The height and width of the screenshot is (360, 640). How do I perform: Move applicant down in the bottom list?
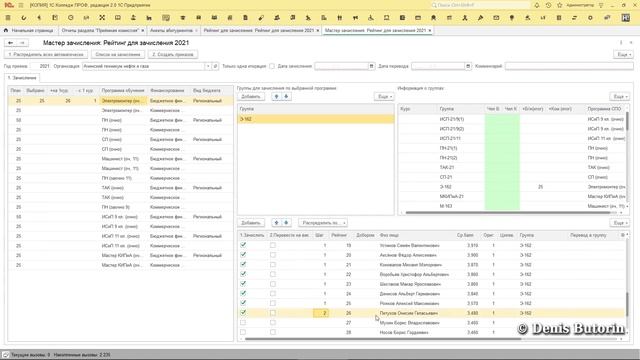286,223
